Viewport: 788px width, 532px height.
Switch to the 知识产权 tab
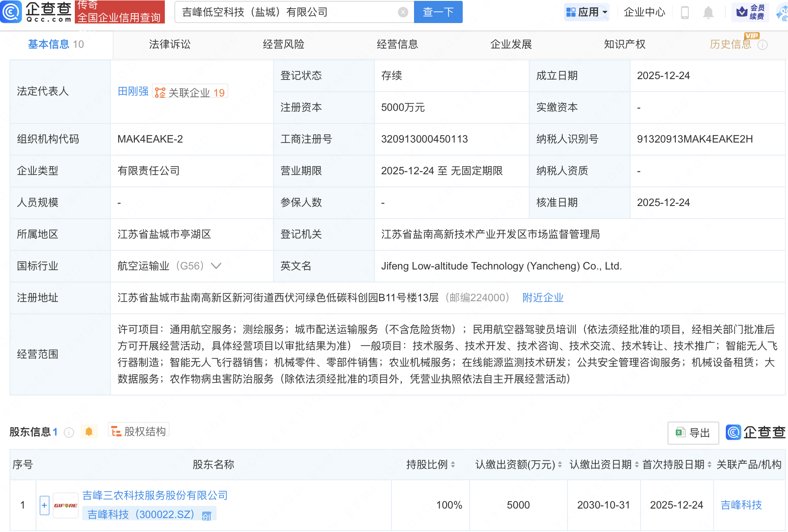[624, 44]
